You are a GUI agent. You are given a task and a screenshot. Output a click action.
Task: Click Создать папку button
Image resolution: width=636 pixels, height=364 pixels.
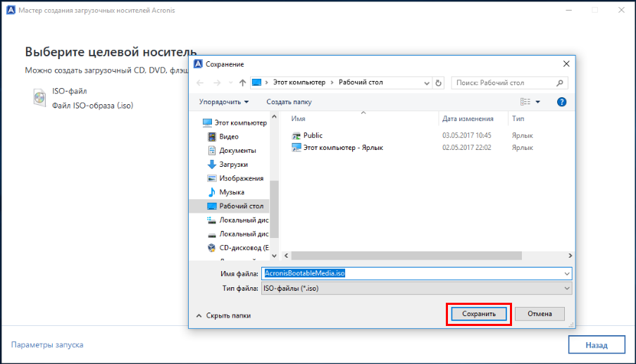pyautogui.click(x=289, y=102)
